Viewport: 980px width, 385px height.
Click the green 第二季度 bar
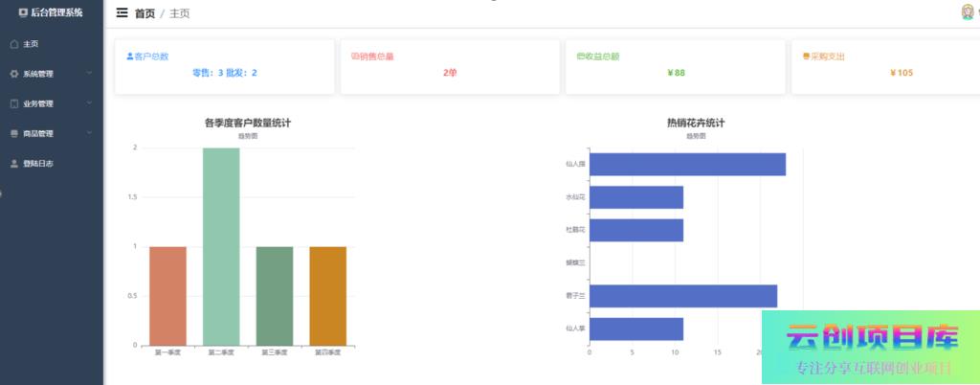221,246
